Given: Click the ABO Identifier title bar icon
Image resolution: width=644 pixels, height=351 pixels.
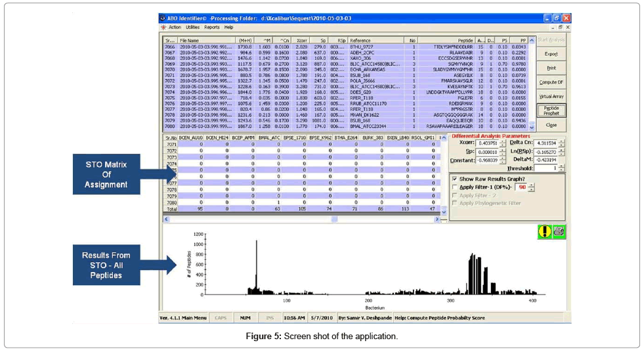Looking at the screenshot, I should pos(163,18).
